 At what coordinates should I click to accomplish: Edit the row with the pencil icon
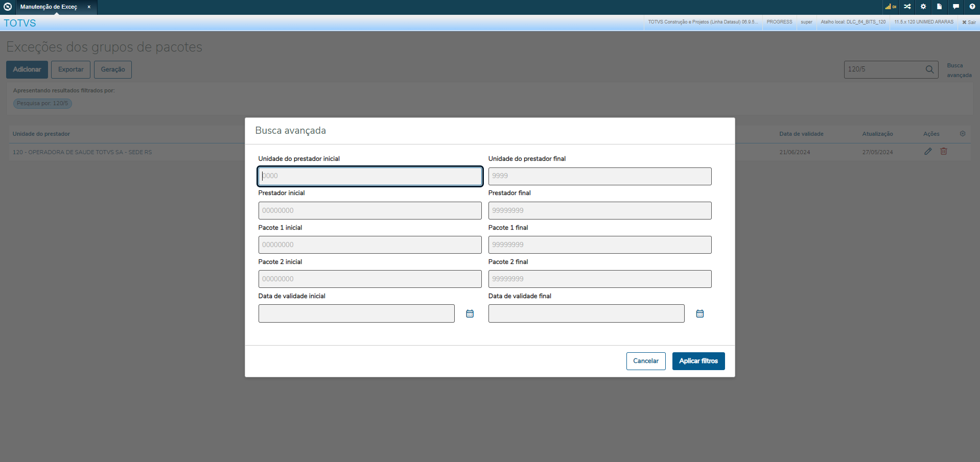[x=928, y=152]
